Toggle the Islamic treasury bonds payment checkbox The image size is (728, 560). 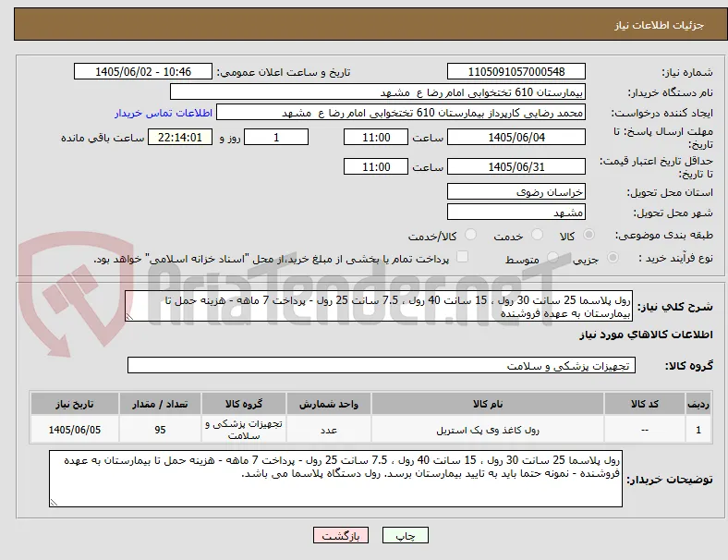point(463,257)
